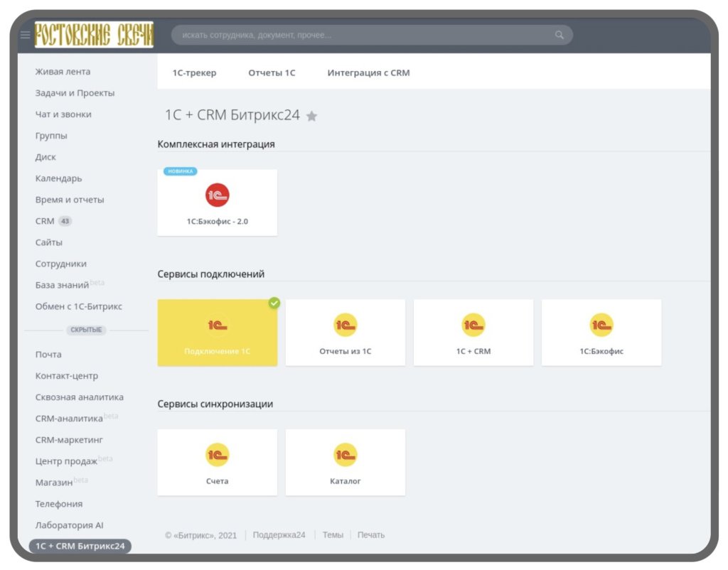Click the Поддержка24 footer link
The height and width of the screenshot is (570, 728).
(279, 534)
